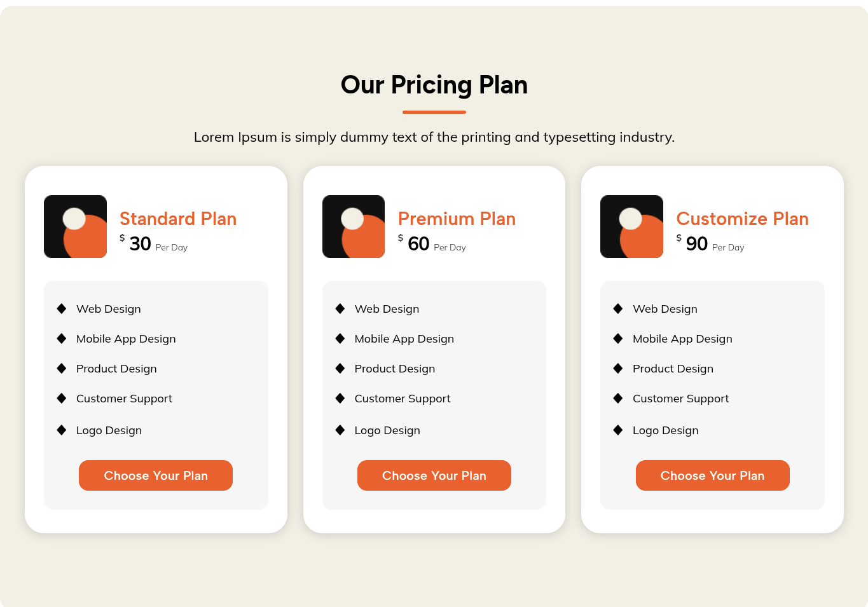The height and width of the screenshot is (607, 868).
Task: Select the Premium Plan title
Action: click(x=457, y=219)
